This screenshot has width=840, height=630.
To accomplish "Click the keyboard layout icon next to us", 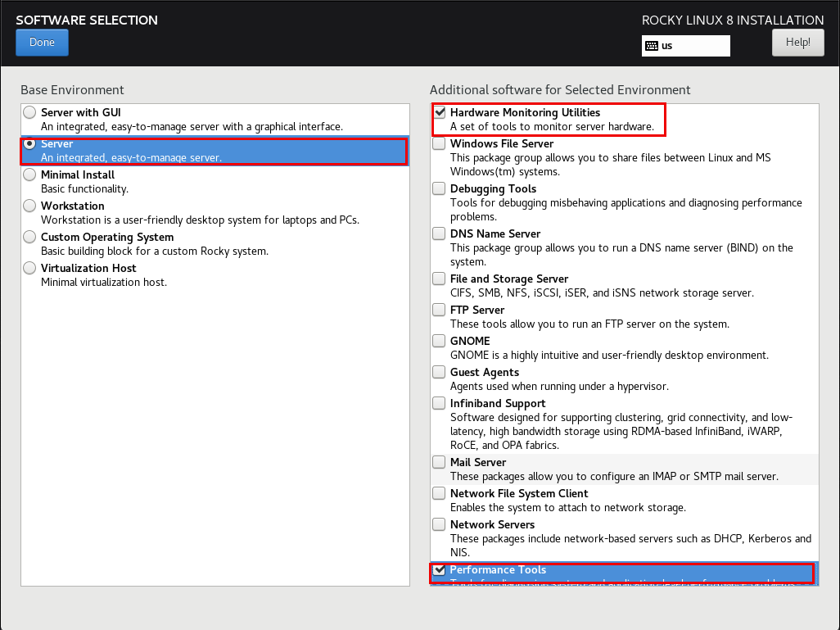I will coord(652,46).
